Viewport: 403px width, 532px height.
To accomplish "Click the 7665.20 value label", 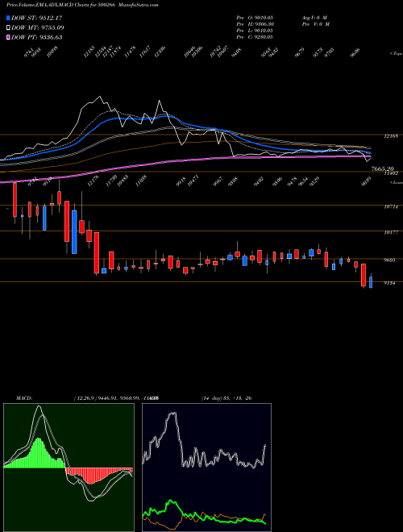I will [x=382, y=168].
